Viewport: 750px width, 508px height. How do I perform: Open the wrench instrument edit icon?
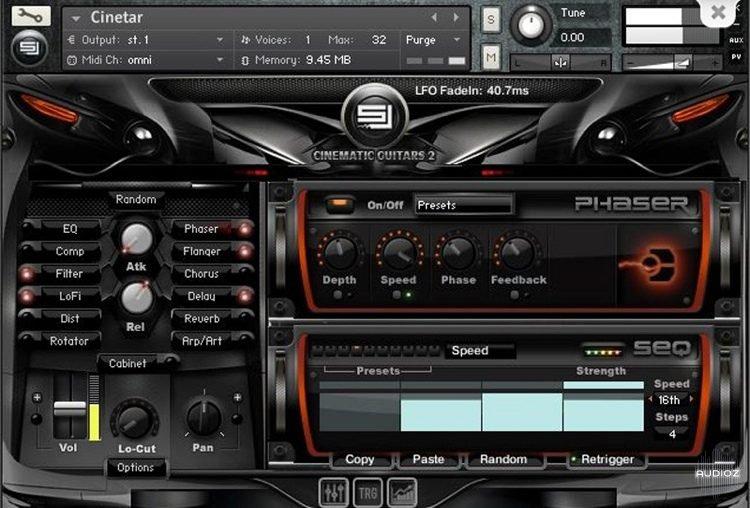pos(30,16)
